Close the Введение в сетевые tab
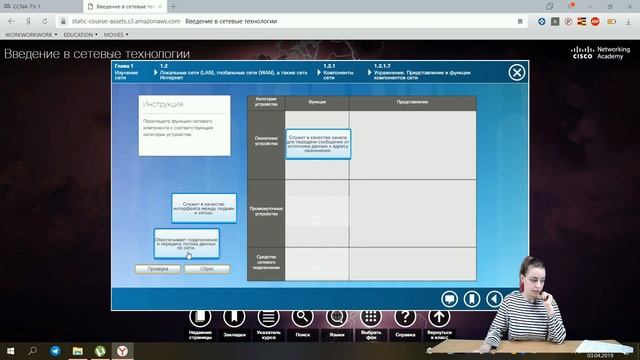 (x=160, y=7)
